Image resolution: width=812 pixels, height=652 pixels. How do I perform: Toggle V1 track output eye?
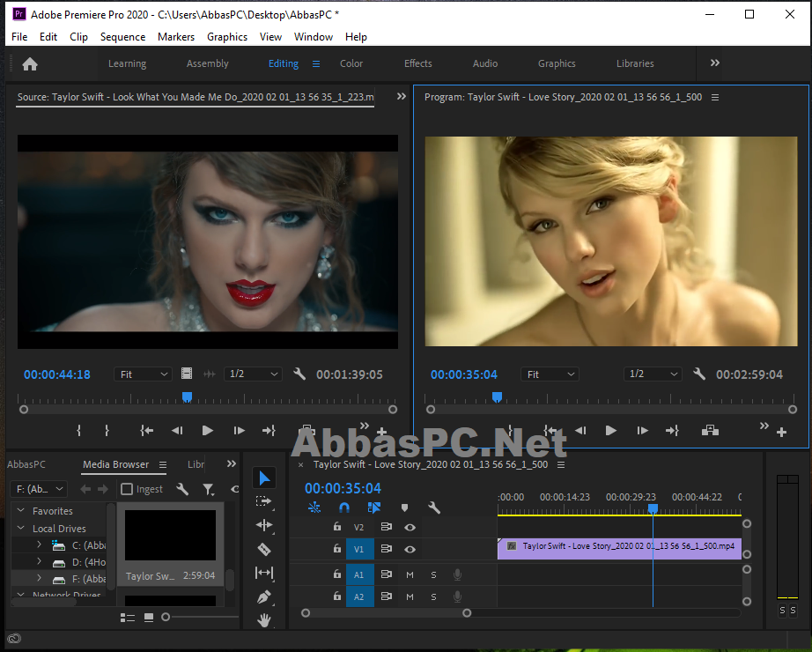click(410, 550)
